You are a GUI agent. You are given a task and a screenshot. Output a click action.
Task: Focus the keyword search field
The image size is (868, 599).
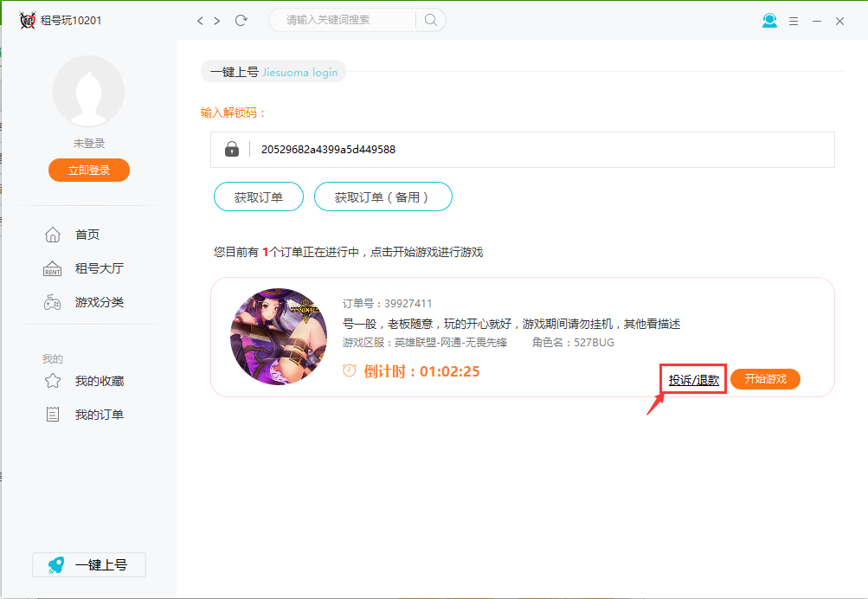pyautogui.click(x=344, y=20)
